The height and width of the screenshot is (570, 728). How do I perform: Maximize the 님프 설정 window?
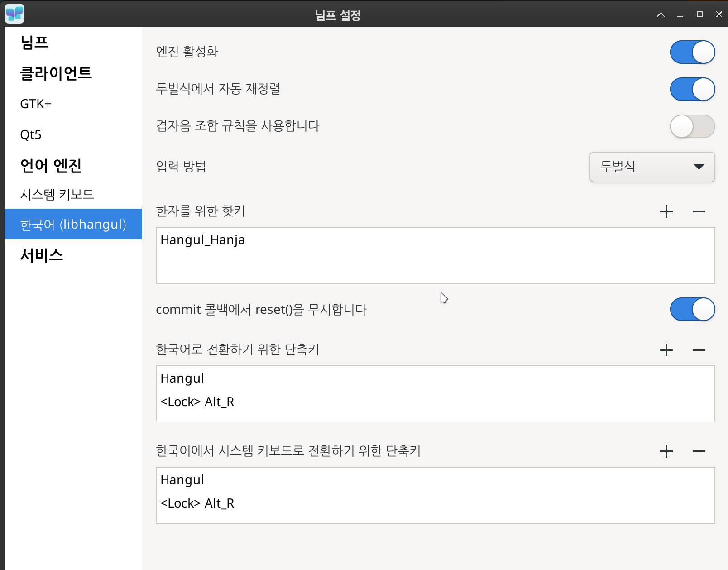pyautogui.click(x=699, y=14)
